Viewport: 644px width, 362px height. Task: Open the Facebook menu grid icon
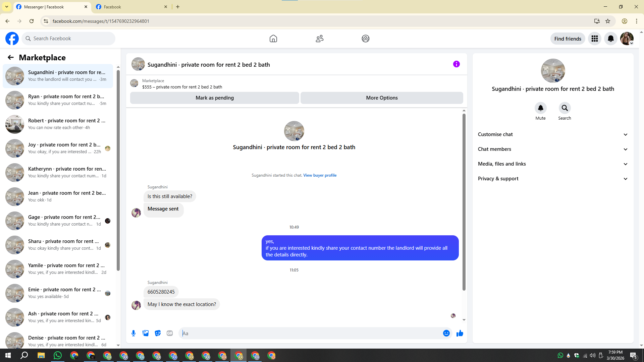point(594,39)
